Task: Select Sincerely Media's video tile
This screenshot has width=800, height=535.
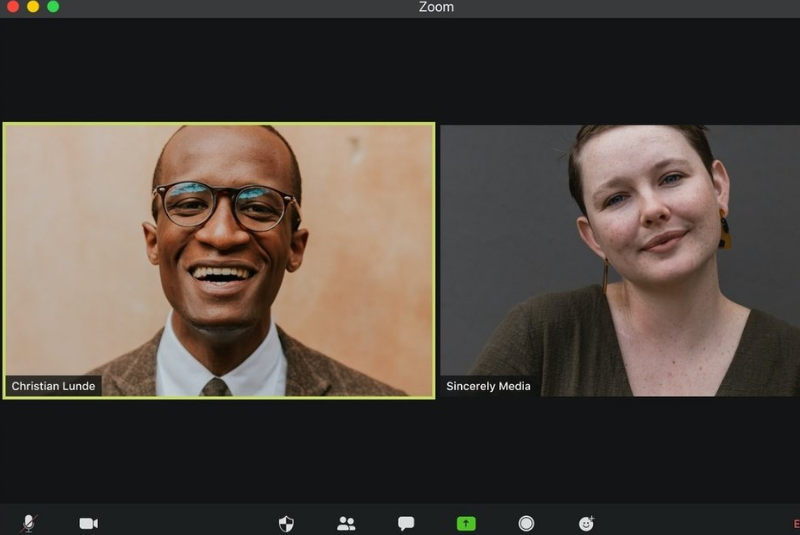Action: click(x=620, y=261)
